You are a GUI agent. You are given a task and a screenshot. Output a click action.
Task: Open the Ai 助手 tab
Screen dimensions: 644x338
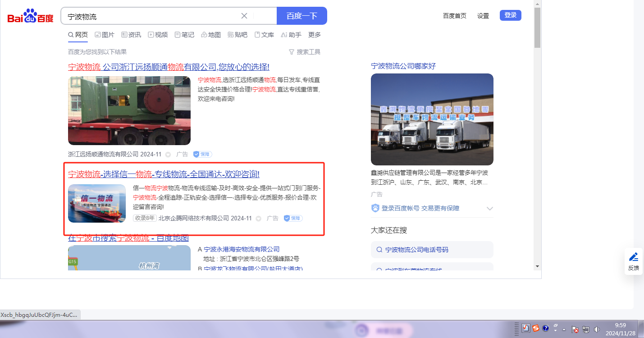291,35
